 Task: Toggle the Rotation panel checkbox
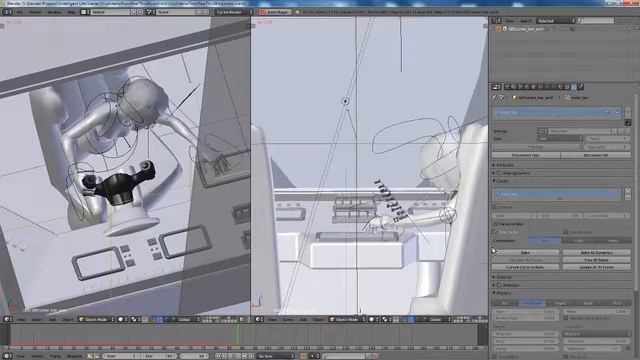(499, 285)
